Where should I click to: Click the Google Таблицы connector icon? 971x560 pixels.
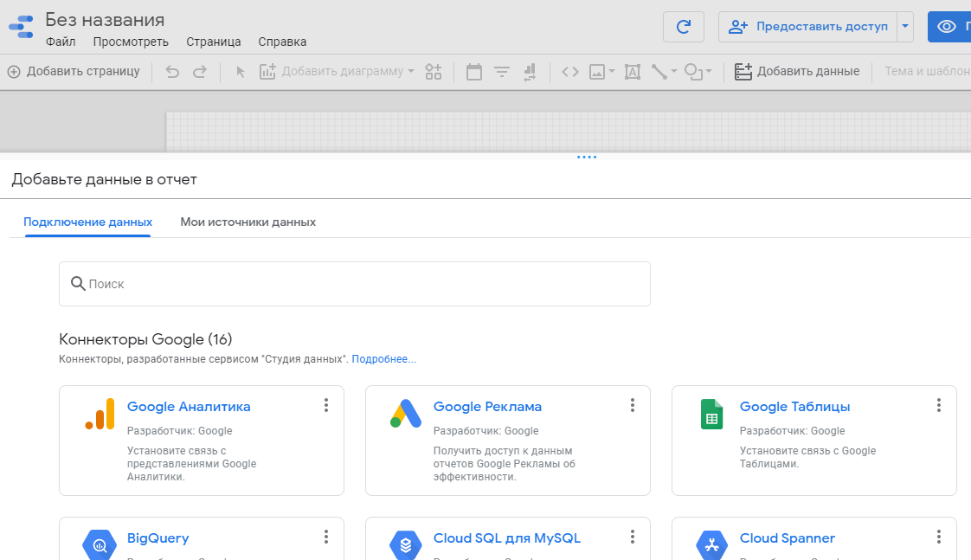tap(711, 414)
